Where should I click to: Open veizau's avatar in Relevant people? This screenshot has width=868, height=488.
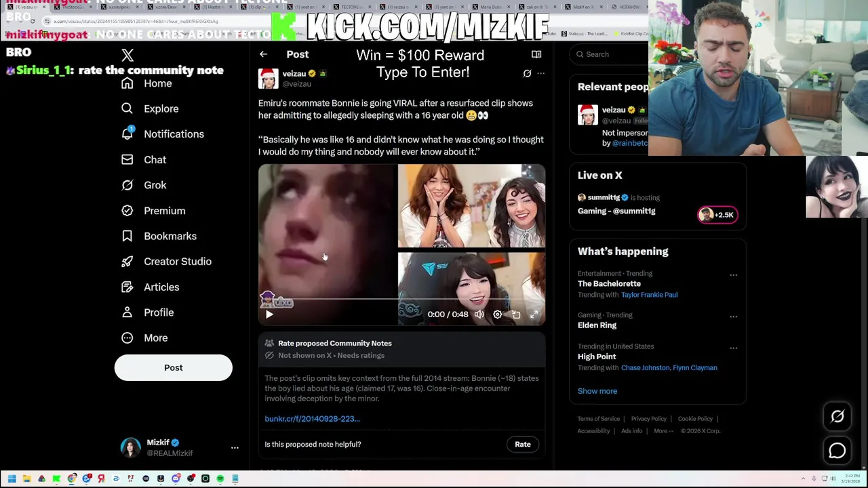(588, 115)
